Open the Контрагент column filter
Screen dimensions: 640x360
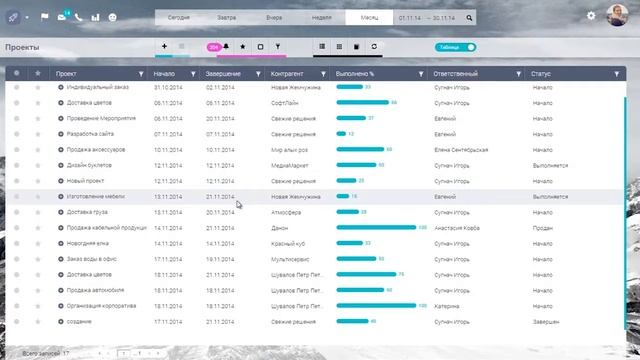pos(323,74)
